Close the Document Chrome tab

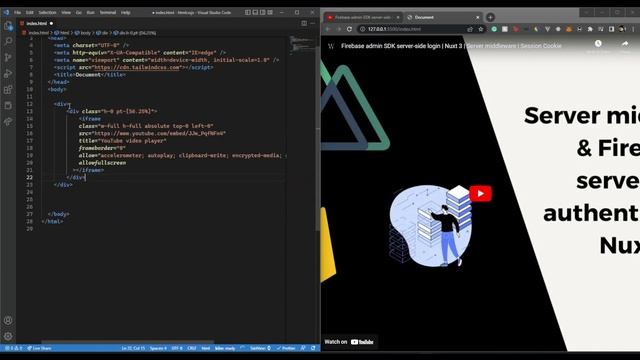(478, 18)
